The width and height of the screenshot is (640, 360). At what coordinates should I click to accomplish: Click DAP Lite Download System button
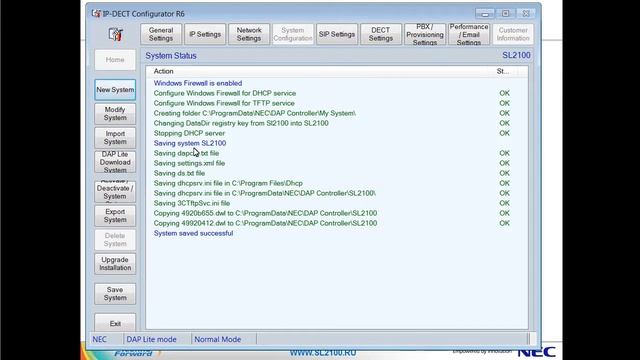point(115,162)
